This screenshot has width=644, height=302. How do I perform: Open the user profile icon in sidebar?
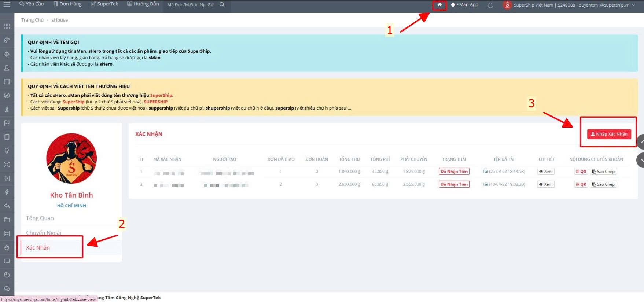[7, 68]
